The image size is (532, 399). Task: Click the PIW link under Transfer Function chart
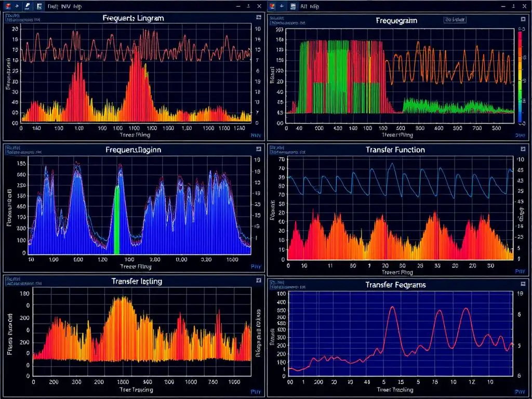(519, 271)
